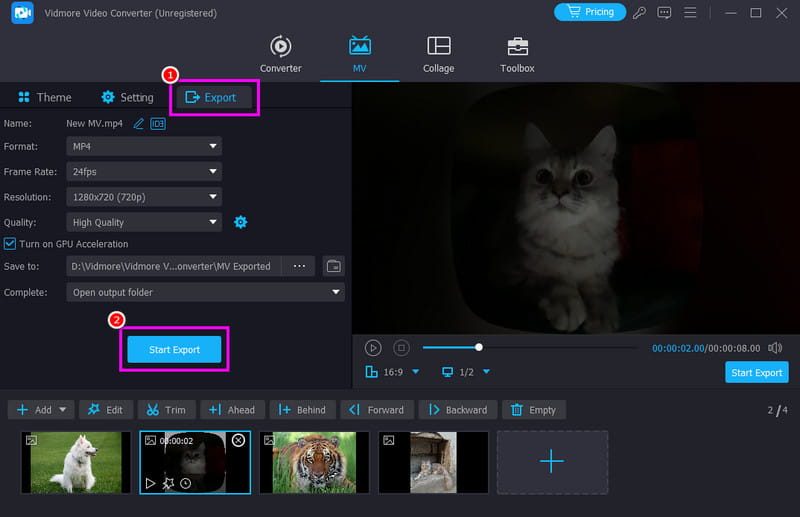
Task: Expand the 1/2 screen display dropdown
Action: pos(486,372)
